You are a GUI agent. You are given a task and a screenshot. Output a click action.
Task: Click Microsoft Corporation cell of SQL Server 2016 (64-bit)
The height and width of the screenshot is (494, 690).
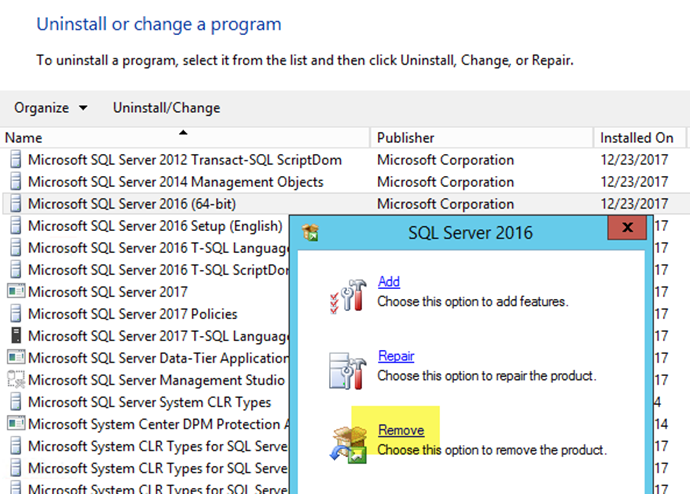coord(445,204)
